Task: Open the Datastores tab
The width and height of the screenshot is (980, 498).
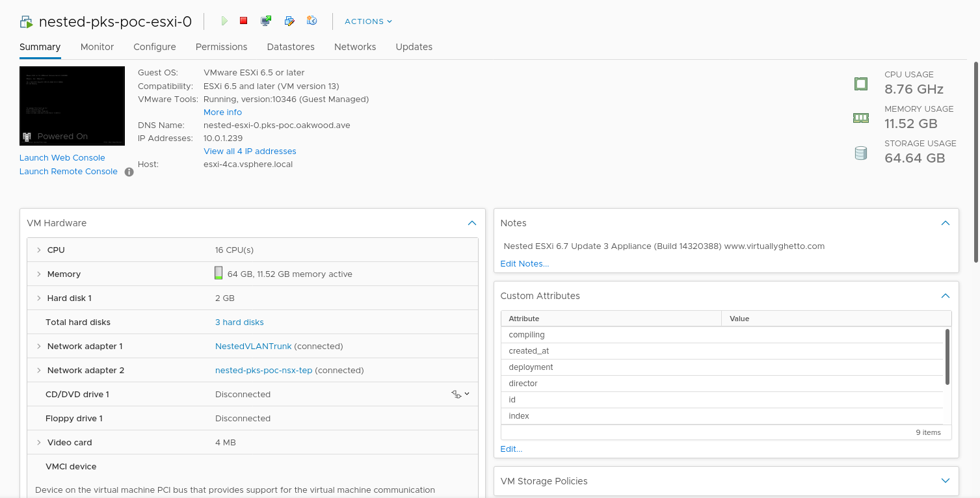Action: point(291,47)
